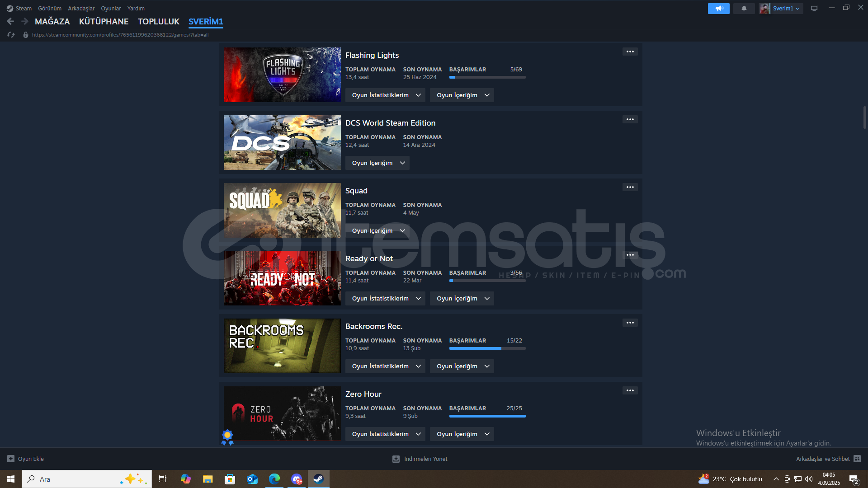Click the steamcommunity URL address text
Image resolution: width=868 pixels, height=488 pixels.
click(x=120, y=35)
